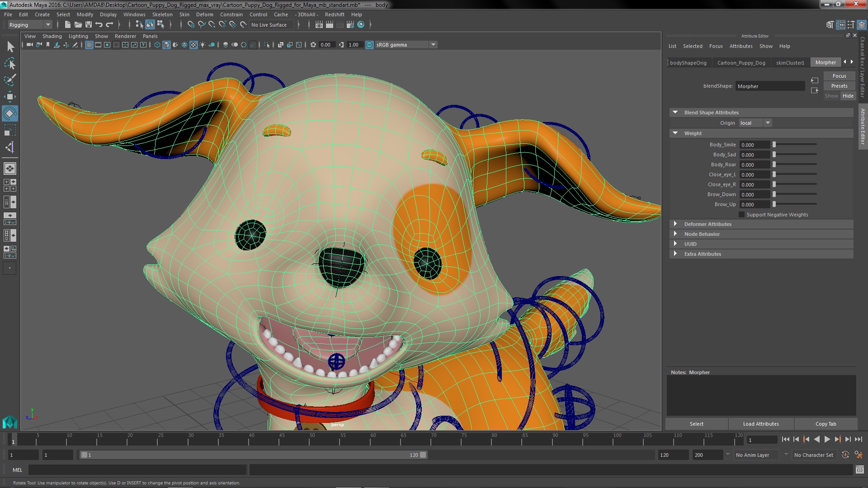This screenshot has height=488, width=868.
Task: Open the viewport Shading menu
Action: point(52,36)
